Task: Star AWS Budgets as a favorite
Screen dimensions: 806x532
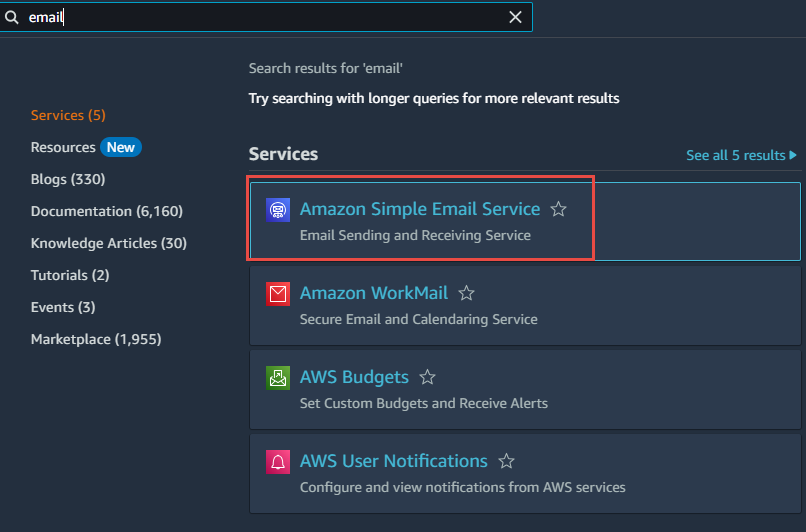Action: pyautogui.click(x=427, y=377)
